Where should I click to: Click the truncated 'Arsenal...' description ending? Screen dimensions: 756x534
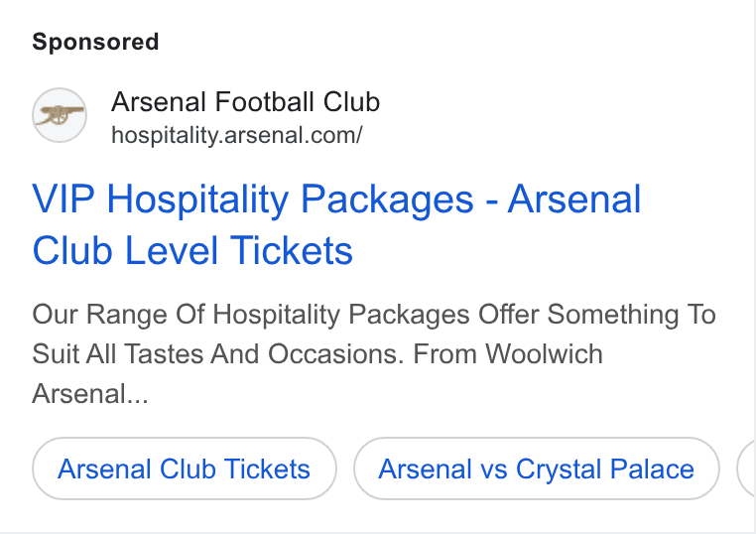point(90,394)
